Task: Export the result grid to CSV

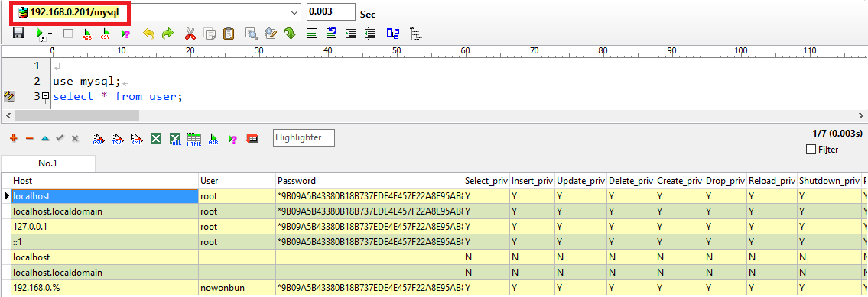Action: pos(99,138)
